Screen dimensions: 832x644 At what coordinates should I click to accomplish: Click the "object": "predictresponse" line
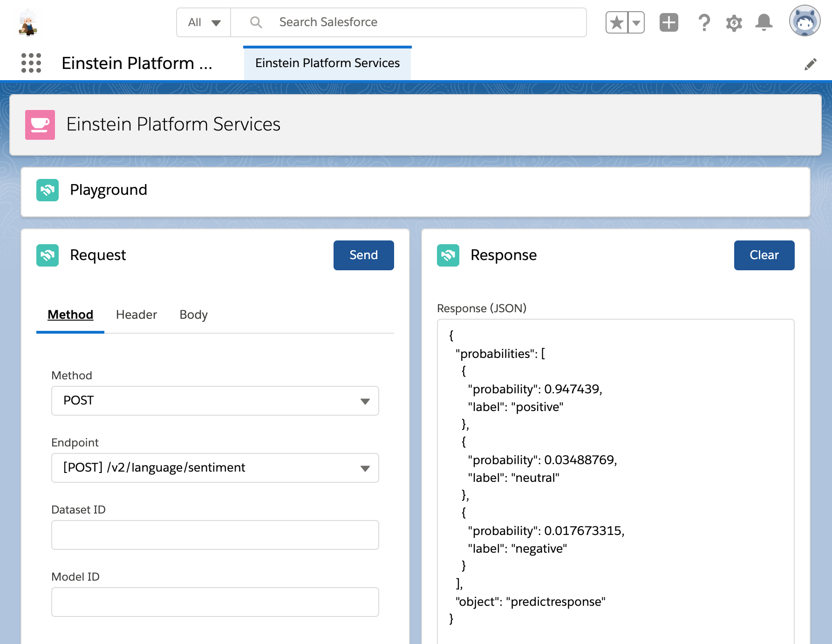tap(530, 602)
